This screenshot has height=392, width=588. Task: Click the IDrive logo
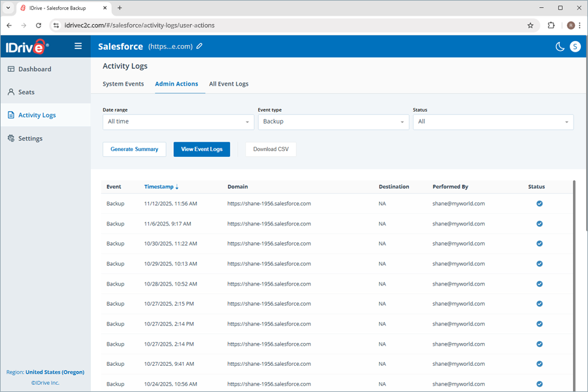(x=25, y=46)
